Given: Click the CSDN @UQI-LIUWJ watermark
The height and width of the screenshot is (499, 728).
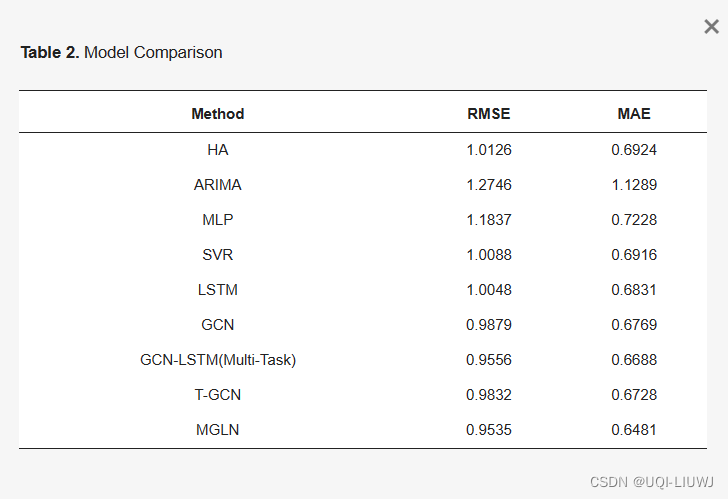Looking at the screenshot, I should coord(654,482).
